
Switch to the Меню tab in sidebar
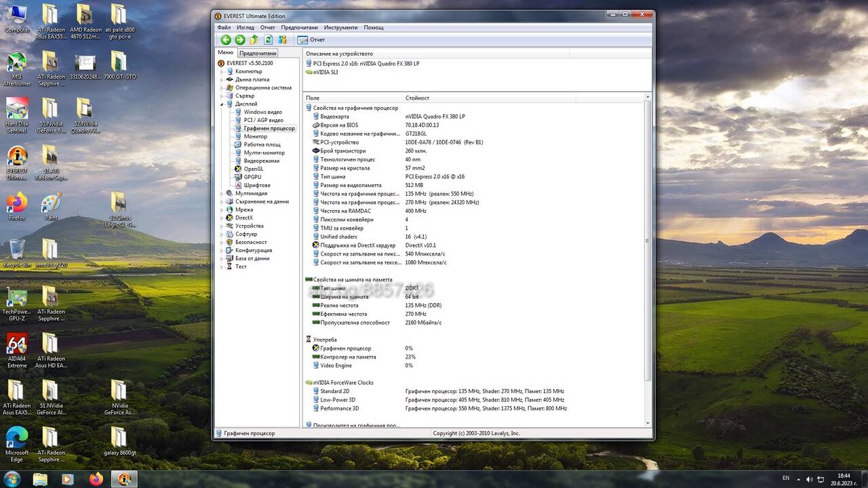(225, 52)
